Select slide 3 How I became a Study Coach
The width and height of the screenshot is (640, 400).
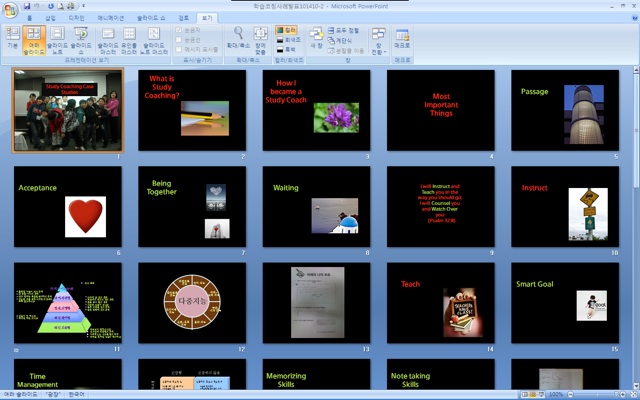(316, 110)
